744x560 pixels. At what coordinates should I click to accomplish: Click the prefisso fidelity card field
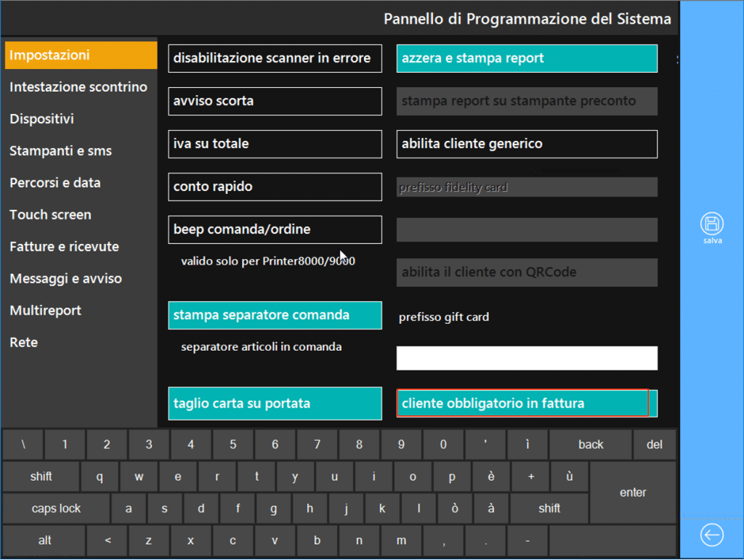coord(527,187)
